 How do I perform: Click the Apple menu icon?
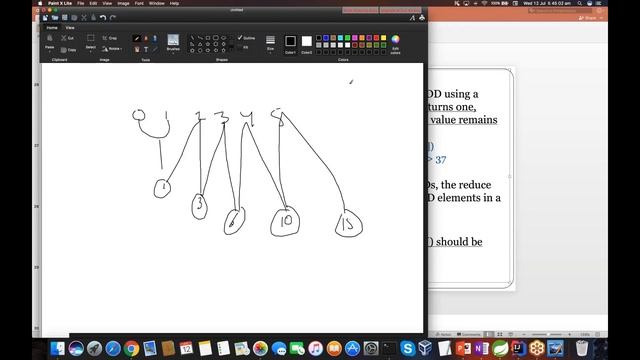click(x=40, y=3)
